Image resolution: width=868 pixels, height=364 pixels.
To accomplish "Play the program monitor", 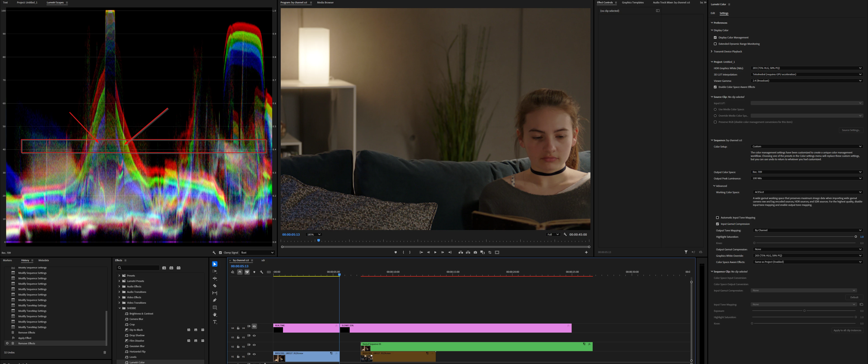I will point(435,252).
